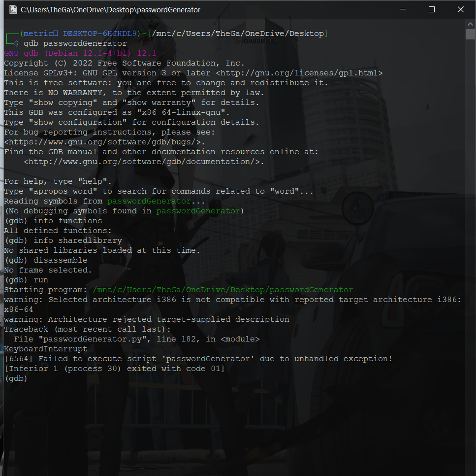Click the '(gdb) info sharedlibrary' line
The height and width of the screenshot is (476, 476).
click(x=63, y=240)
